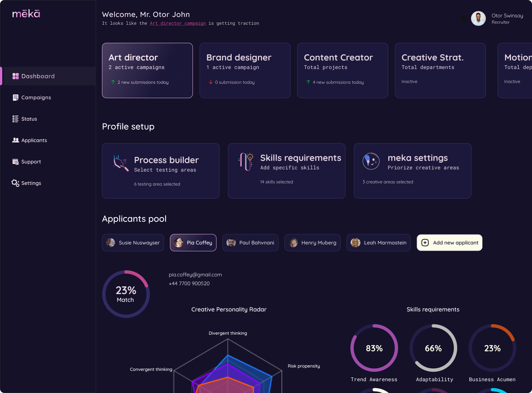The width and height of the screenshot is (532, 393).
Task: Choose applicant Susie Nuswayser
Action: [x=133, y=243]
